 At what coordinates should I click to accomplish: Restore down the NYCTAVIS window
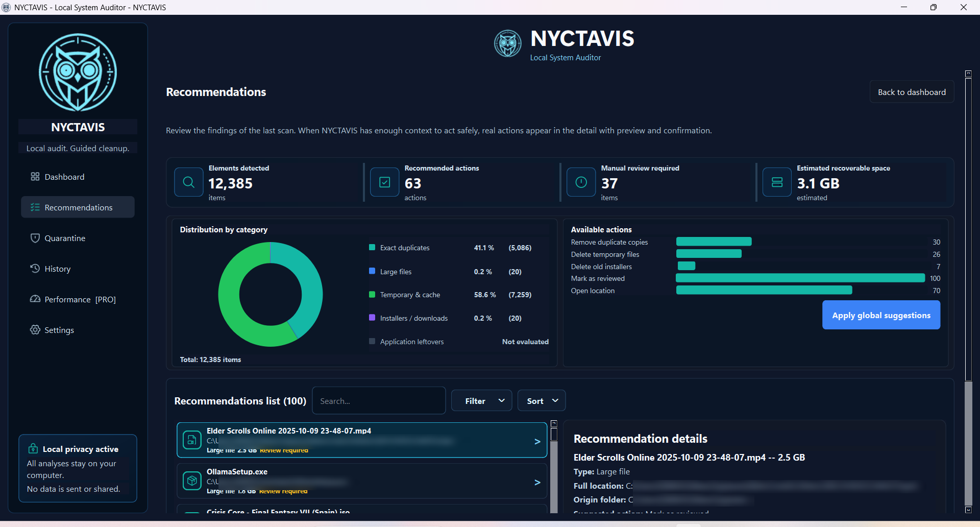click(934, 7)
